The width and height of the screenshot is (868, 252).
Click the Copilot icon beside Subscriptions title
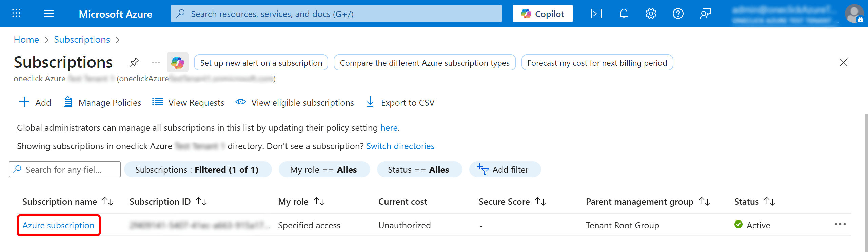click(x=177, y=63)
